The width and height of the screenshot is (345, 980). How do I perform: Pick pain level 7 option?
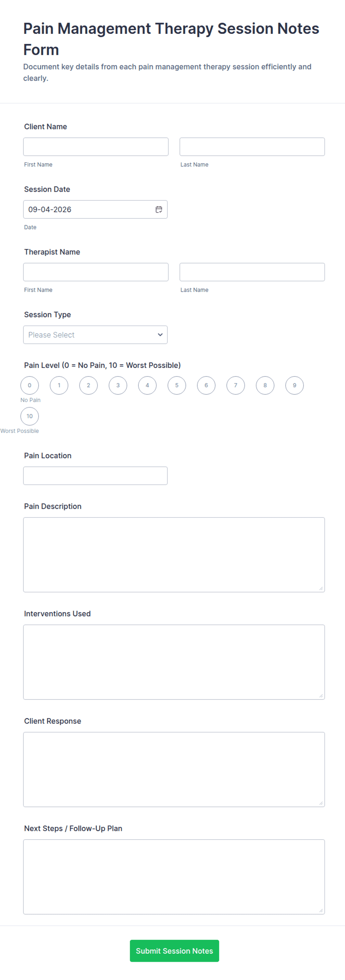point(236,385)
